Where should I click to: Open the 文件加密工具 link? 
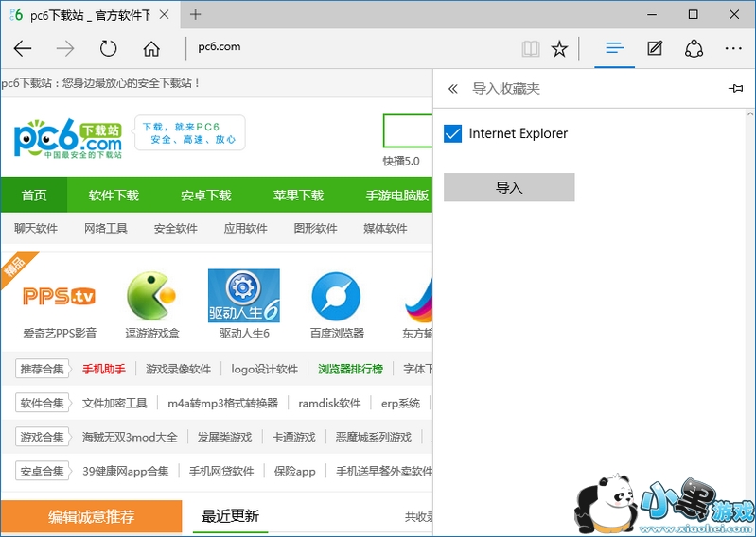[x=114, y=403]
